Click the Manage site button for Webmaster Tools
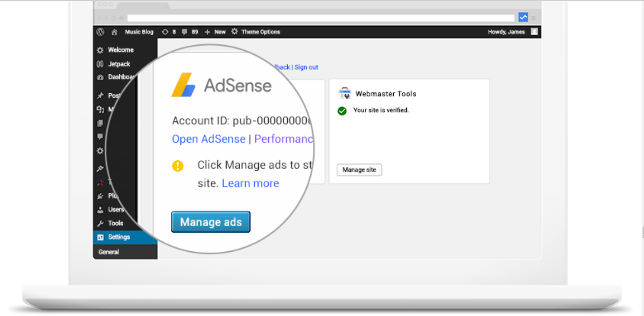Viewport: 644px width, 316px height. click(x=359, y=169)
